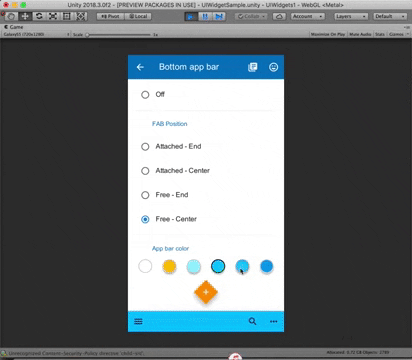Open the cloud Services button
This screenshot has height=360, width=412.
pyautogui.click(x=279, y=16)
